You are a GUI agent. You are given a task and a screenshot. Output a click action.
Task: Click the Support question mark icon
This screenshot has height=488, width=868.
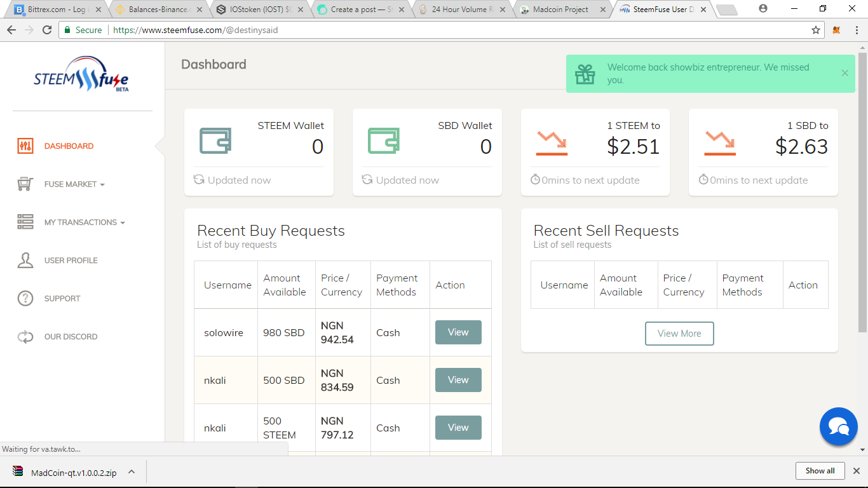click(25, 299)
